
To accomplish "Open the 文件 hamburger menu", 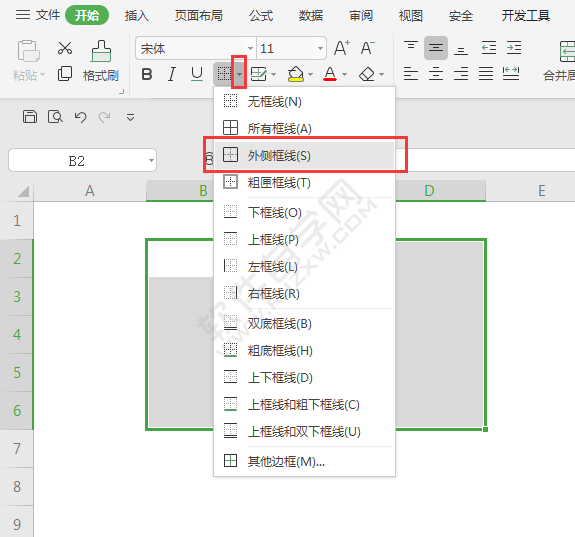I will [37, 15].
